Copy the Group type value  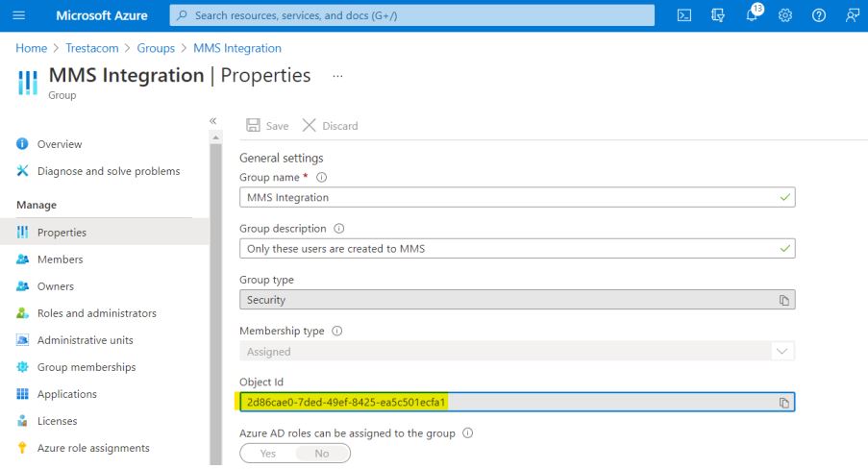click(x=783, y=300)
